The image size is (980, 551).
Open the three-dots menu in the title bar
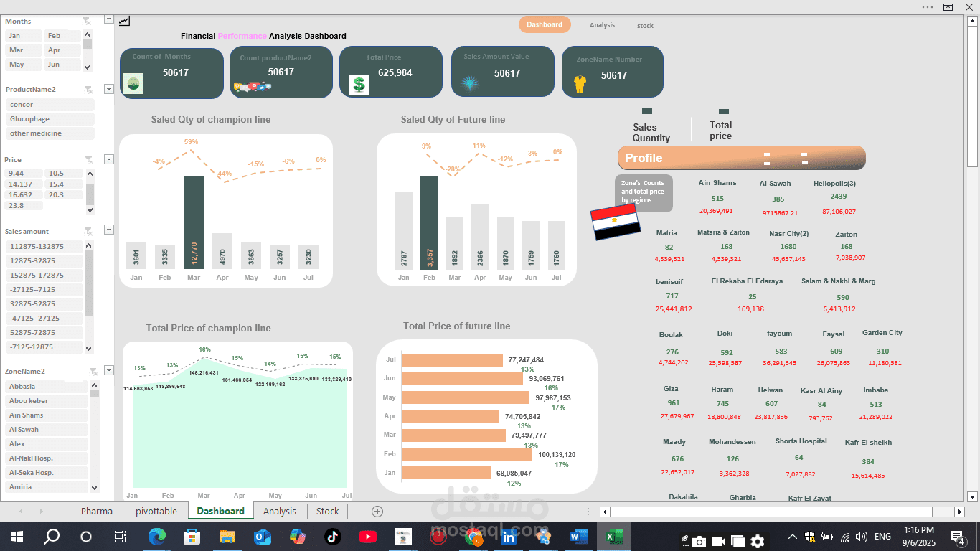[928, 6]
